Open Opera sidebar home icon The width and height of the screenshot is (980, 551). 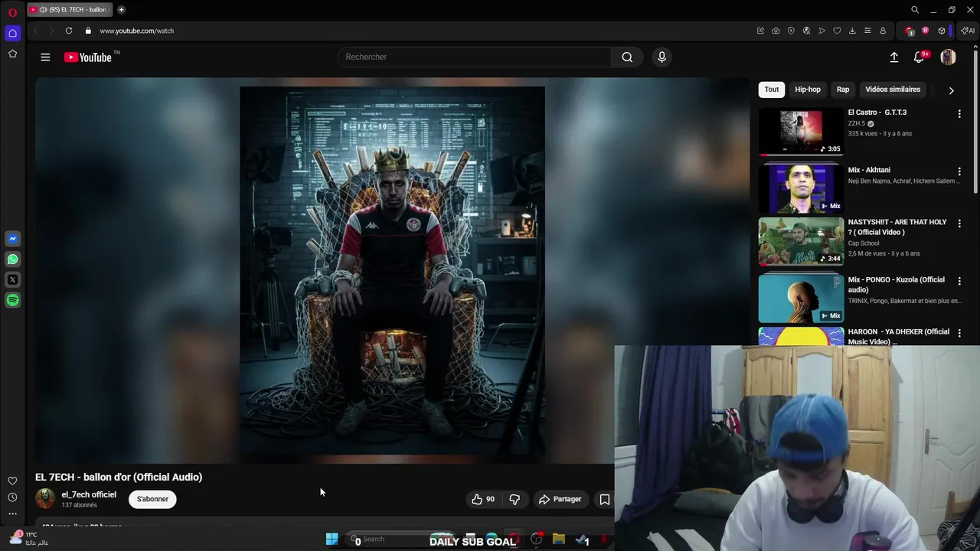pyautogui.click(x=12, y=33)
